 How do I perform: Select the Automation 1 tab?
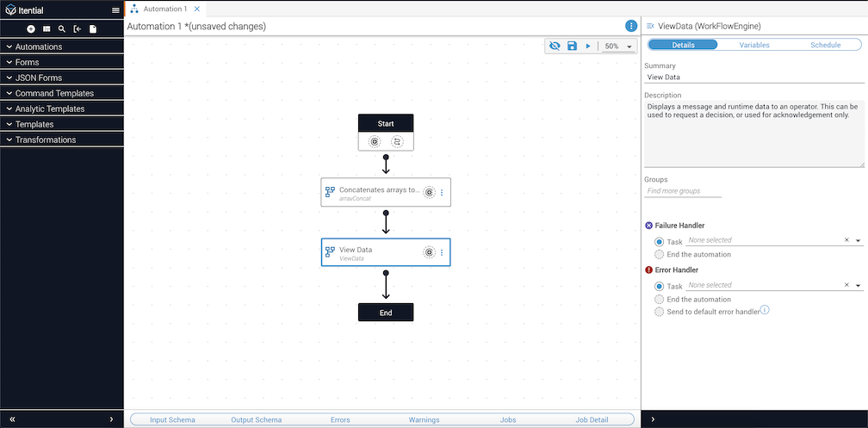pos(165,9)
